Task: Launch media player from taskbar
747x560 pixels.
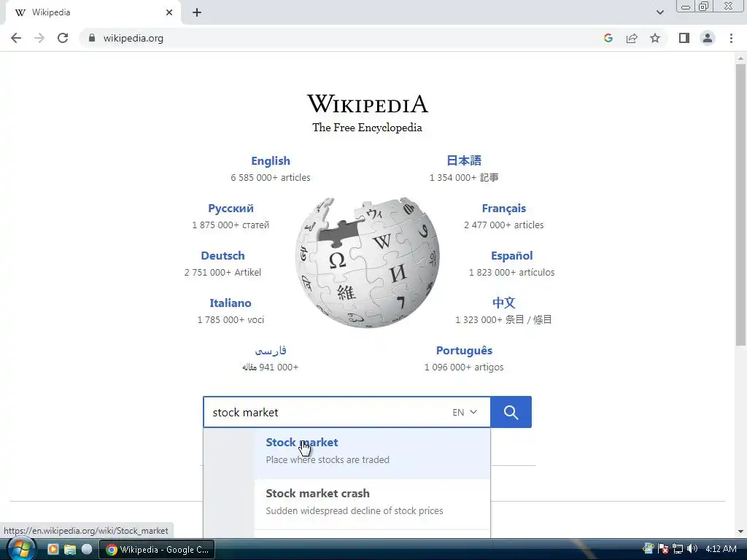Action: click(x=53, y=549)
